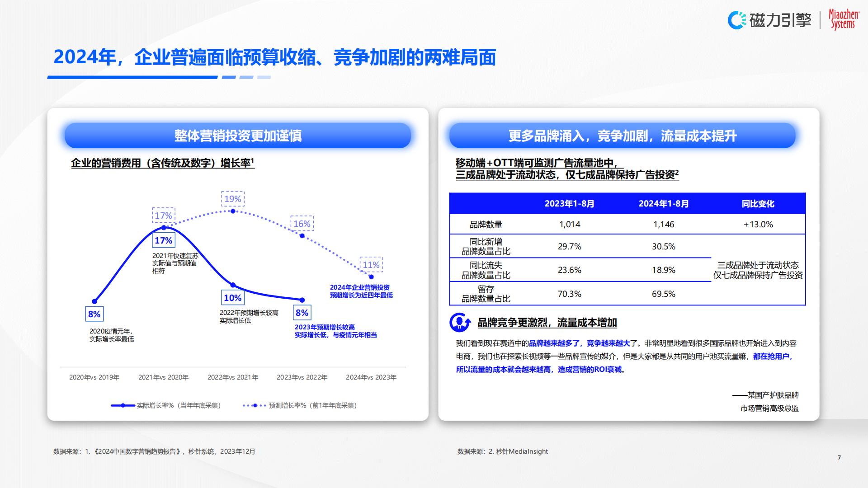Click the dashed 17% forecast label
868x488 pixels.
(x=164, y=216)
